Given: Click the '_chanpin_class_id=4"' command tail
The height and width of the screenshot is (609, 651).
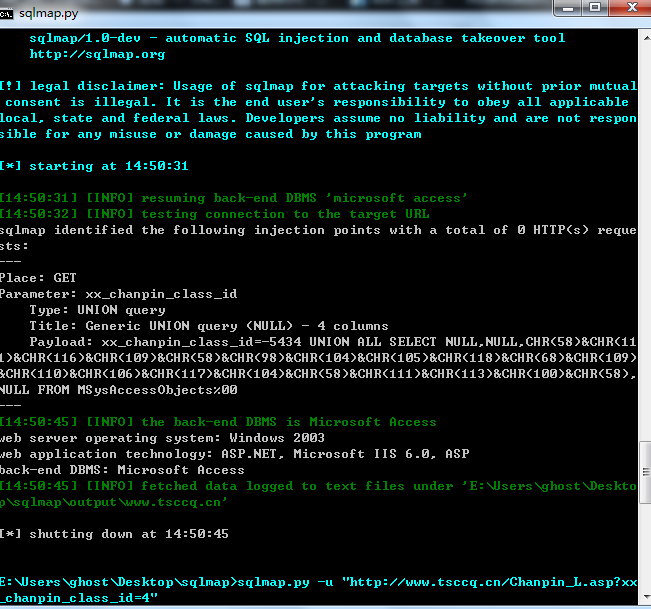Looking at the screenshot, I should [79, 598].
